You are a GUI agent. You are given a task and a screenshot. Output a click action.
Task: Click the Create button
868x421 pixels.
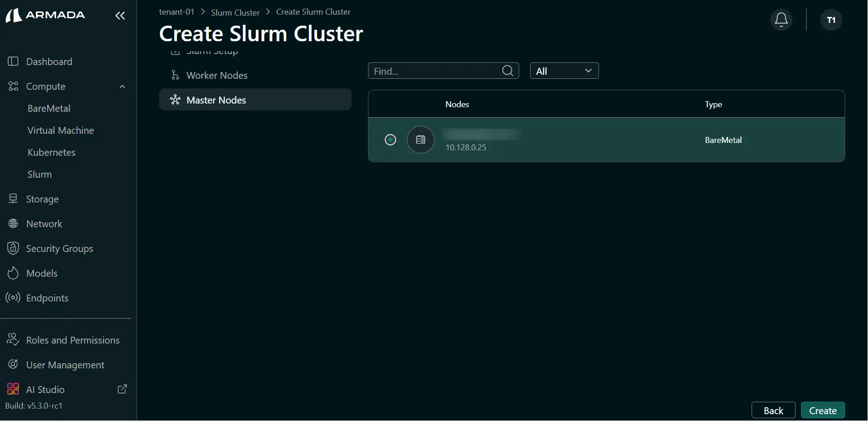[x=823, y=410]
